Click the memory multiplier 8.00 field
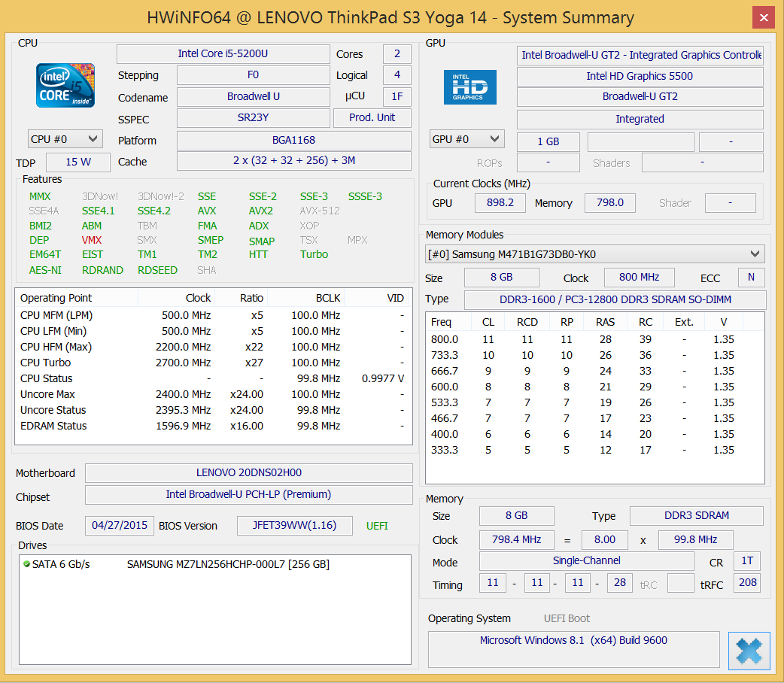The height and width of the screenshot is (683, 784). [x=604, y=540]
